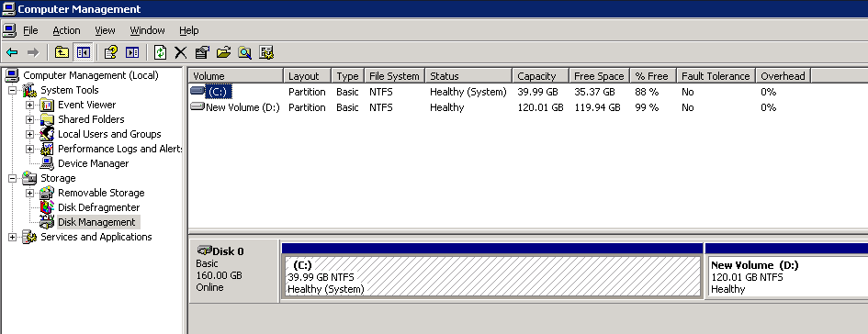
Task: Click the Settings toolbar icon with gear
Action: 266,52
